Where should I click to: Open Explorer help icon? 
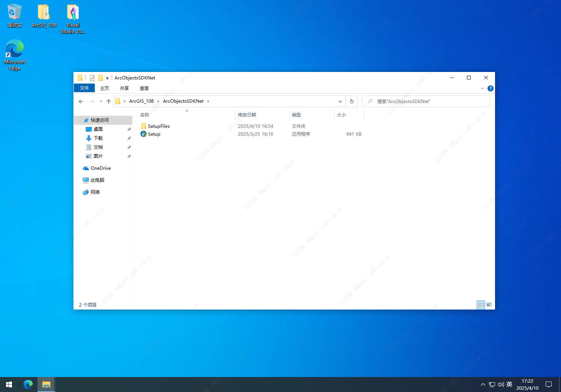coord(490,88)
